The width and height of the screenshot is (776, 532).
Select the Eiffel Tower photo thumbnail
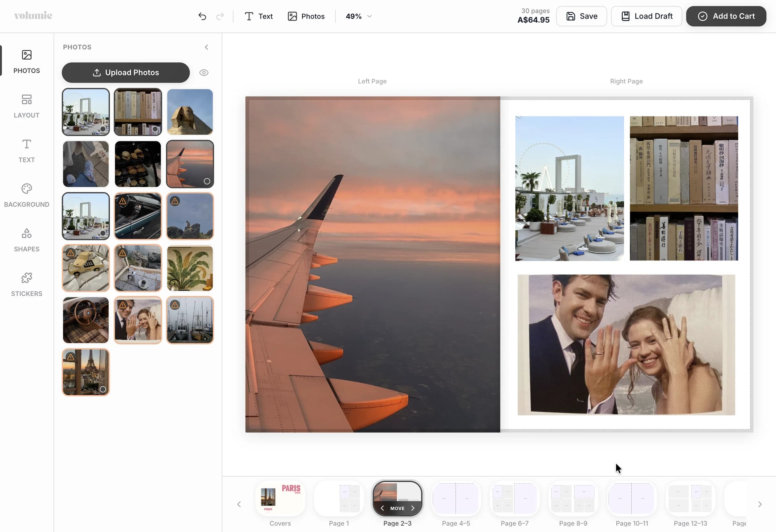[x=86, y=372]
